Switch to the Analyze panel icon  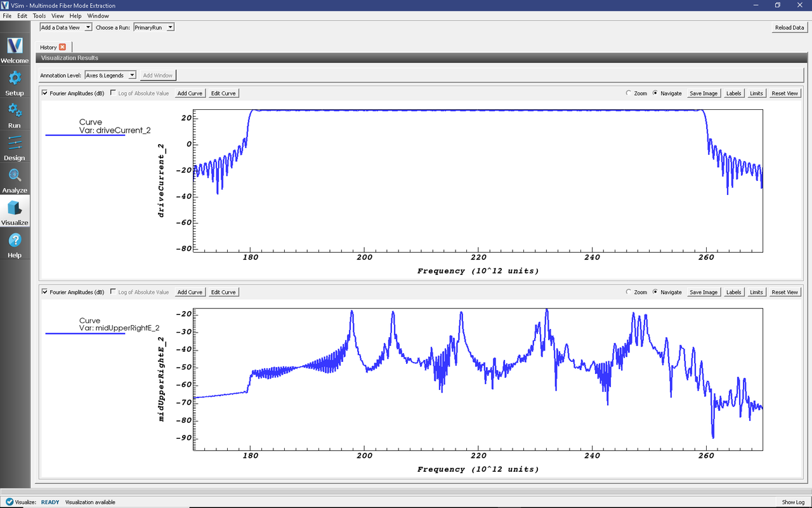click(x=15, y=180)
